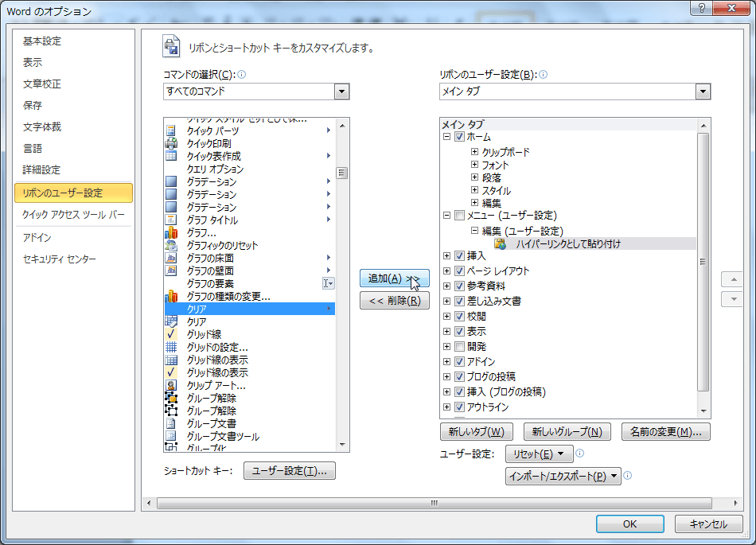This screenshot has width=756, height=545.
Task: Click the horizontal scrollbar at dialog bottom
Action: (435, 503)
